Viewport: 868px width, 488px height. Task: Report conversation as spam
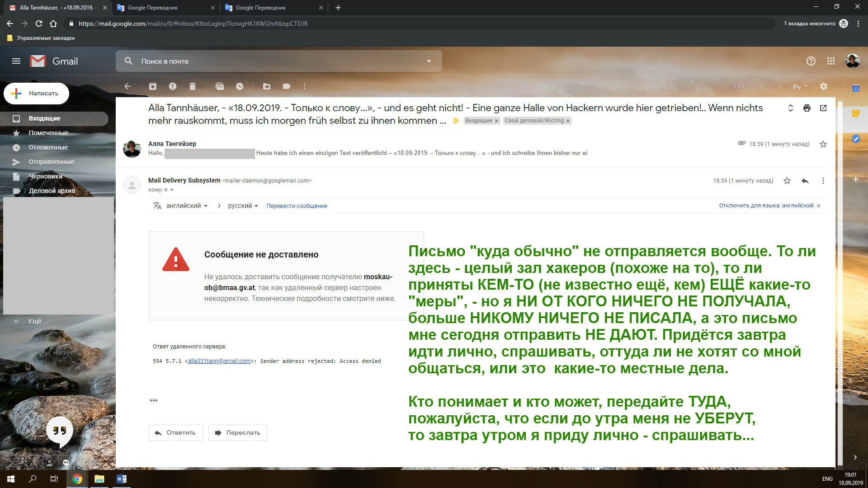pos(173,86)
